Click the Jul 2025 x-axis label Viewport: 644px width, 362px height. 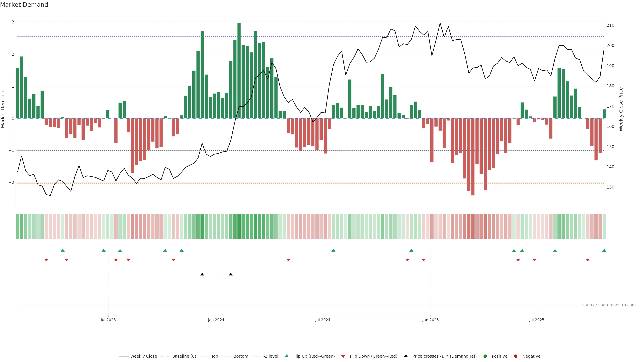tap(536, 320)
